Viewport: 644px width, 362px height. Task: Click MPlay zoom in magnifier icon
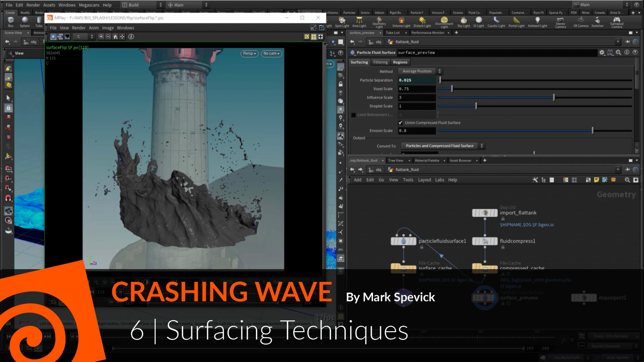point(101,37)
